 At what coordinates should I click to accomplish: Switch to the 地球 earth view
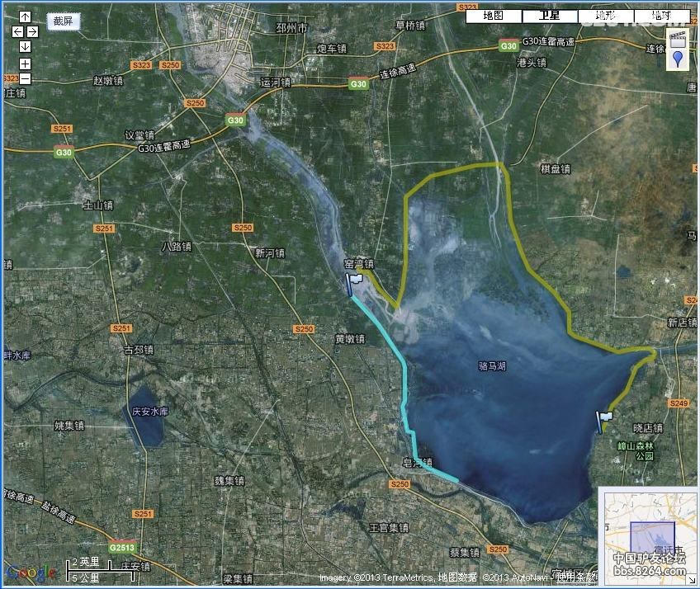coord(661,16)
